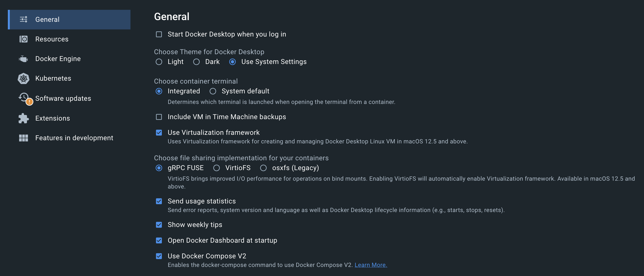The image size is (644, 276).
Task: Turn off Open Docker Dashboard at startup
Action: pyautogui.click(x=159, y=240)
